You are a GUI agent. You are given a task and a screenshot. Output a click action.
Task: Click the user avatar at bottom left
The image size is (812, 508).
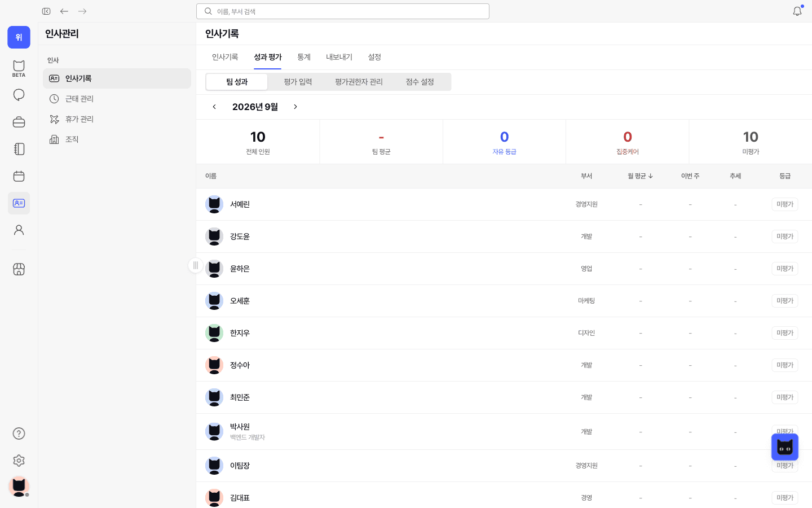click(19, 487)
